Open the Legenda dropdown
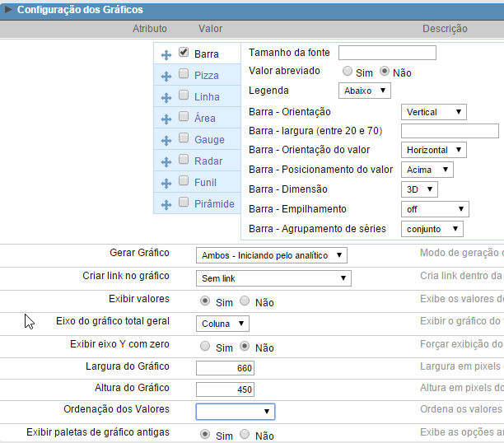504x443 pixels. 364,91
